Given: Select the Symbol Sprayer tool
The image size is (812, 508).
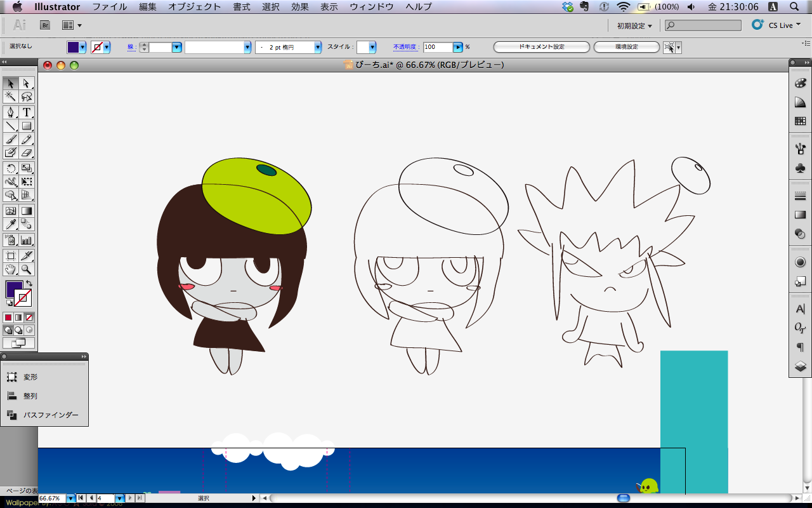Looking at the screenshot, I should coord(11,240).
